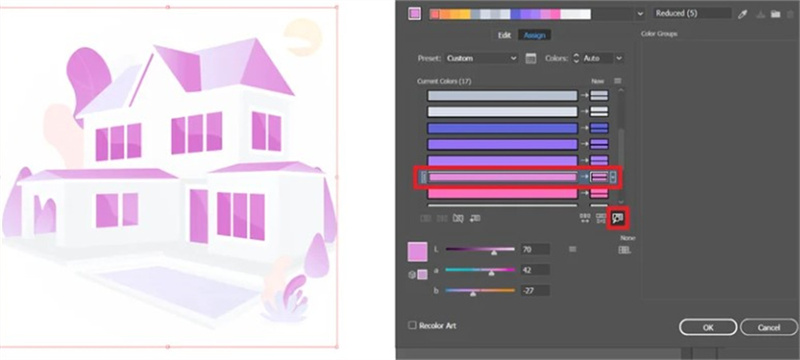
Task: Toggle the recolor arrow on the light purple row
Action: click(584, 161)
